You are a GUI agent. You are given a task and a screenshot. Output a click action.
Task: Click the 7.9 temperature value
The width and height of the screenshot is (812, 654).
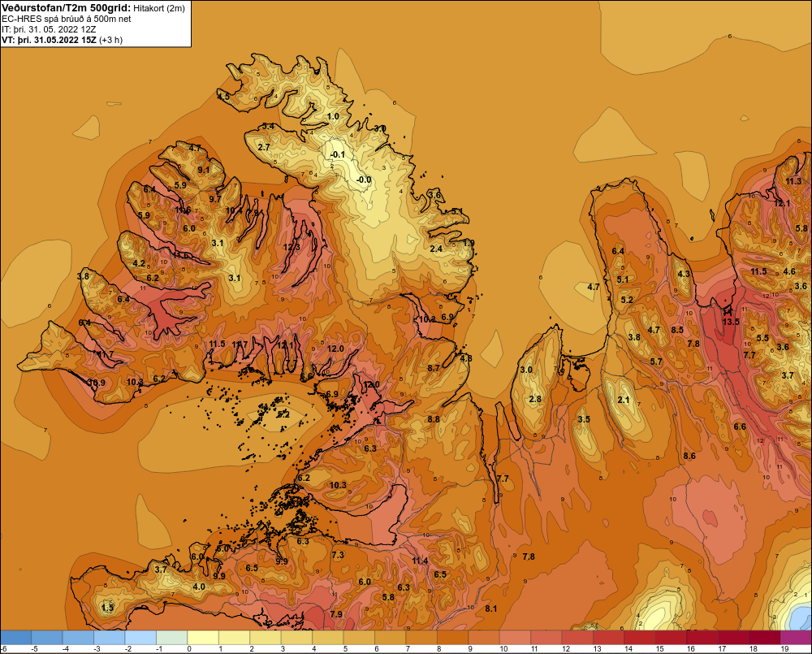[x=336, y=614]
